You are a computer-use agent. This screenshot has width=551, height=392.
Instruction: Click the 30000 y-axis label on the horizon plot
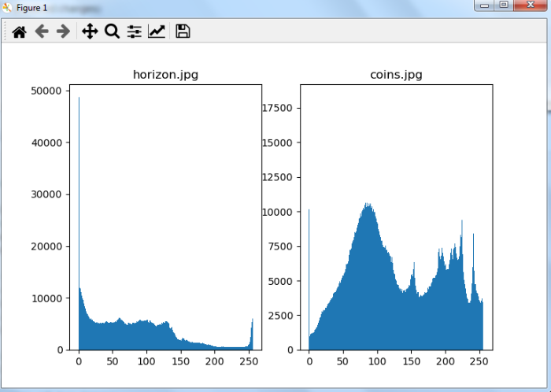coord(46,194)
